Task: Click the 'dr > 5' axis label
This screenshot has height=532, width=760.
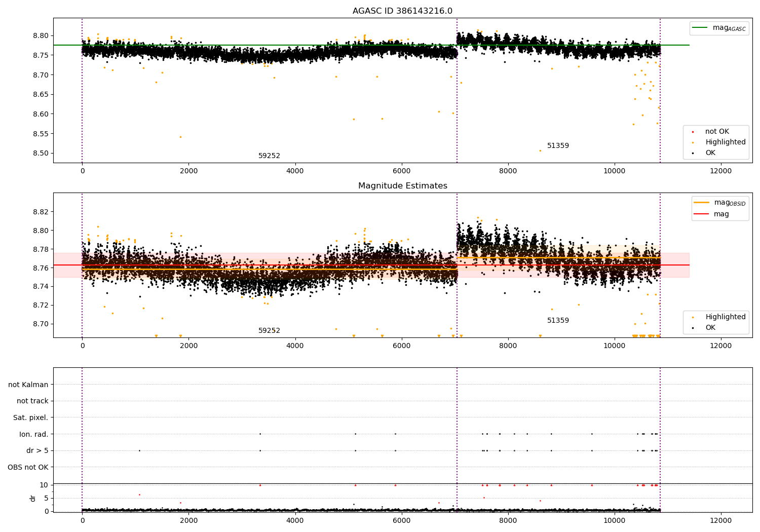Action: point(37,451)
